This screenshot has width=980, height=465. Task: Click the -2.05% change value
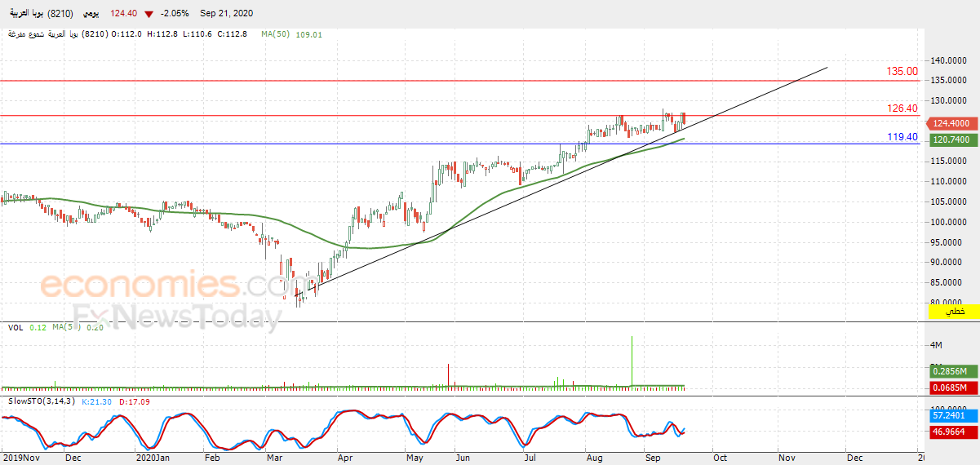pos(175,14)
